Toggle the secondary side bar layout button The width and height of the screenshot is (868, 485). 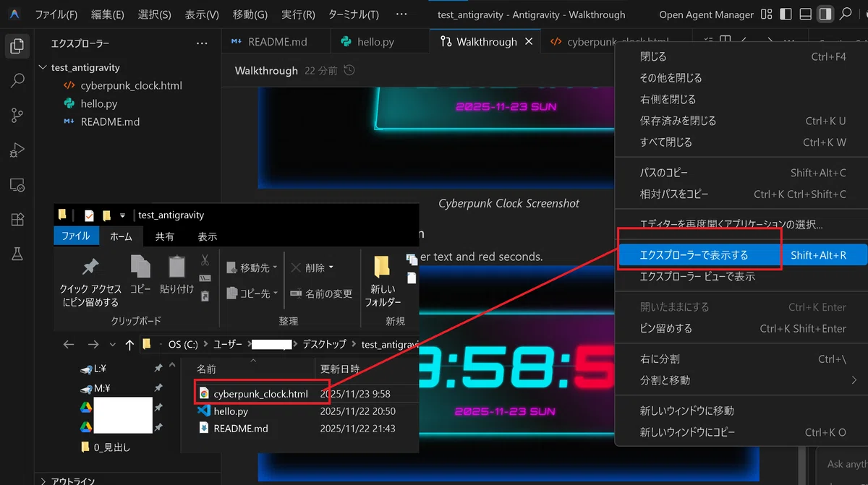pyautogui.click(x=825, y=14)
